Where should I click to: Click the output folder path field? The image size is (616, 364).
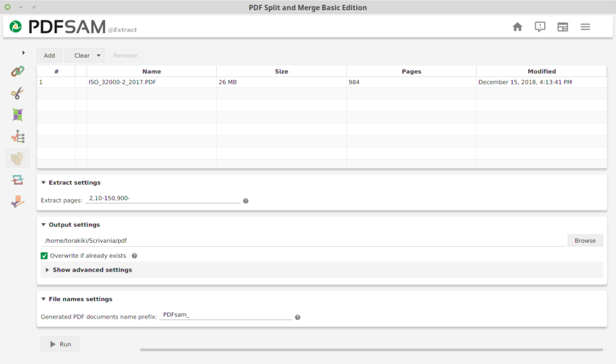303,240
